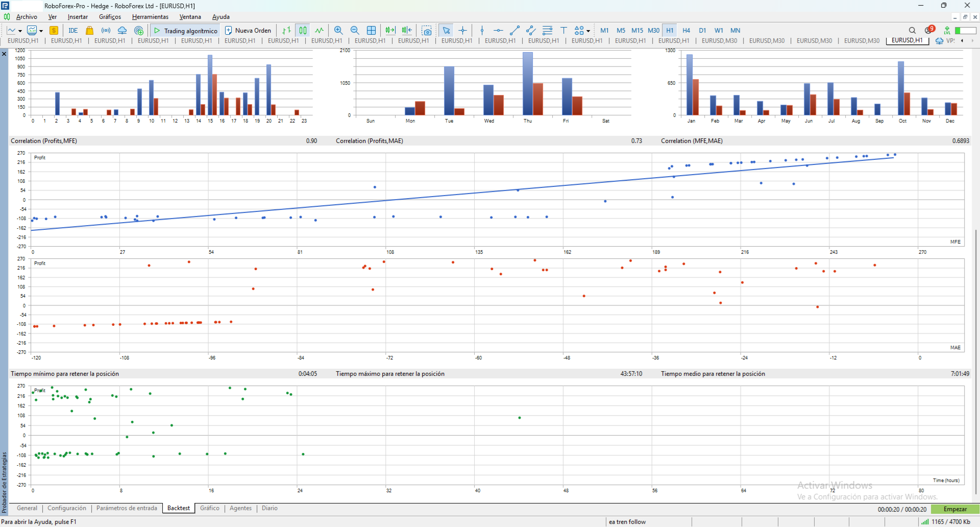Select the text label tool

click(563, 31)
